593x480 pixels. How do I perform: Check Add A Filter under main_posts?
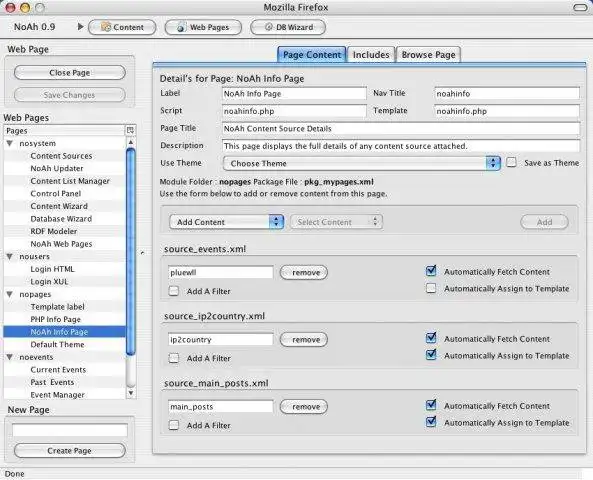point(174,425)
